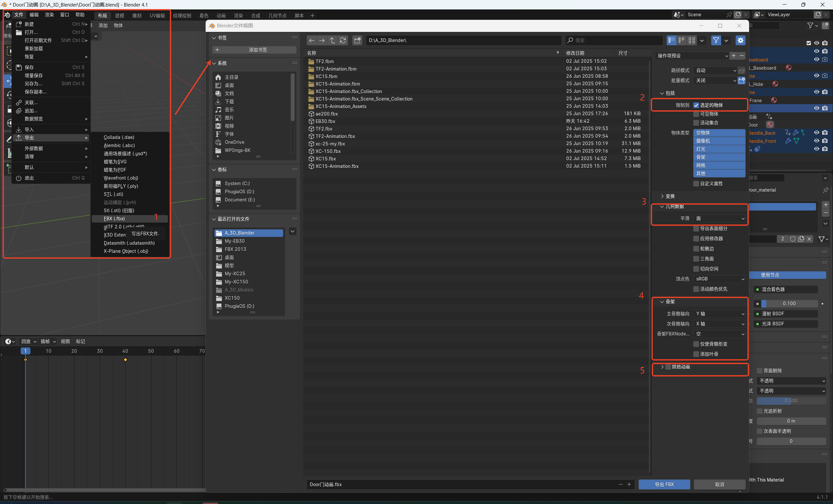Switch to vertical list display mode

(x=671, y=40)
